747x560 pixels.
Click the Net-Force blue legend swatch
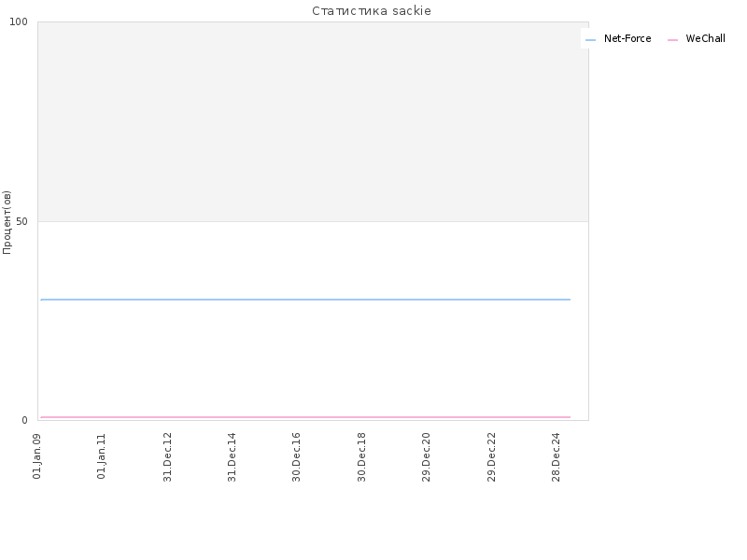pos(590,40)
